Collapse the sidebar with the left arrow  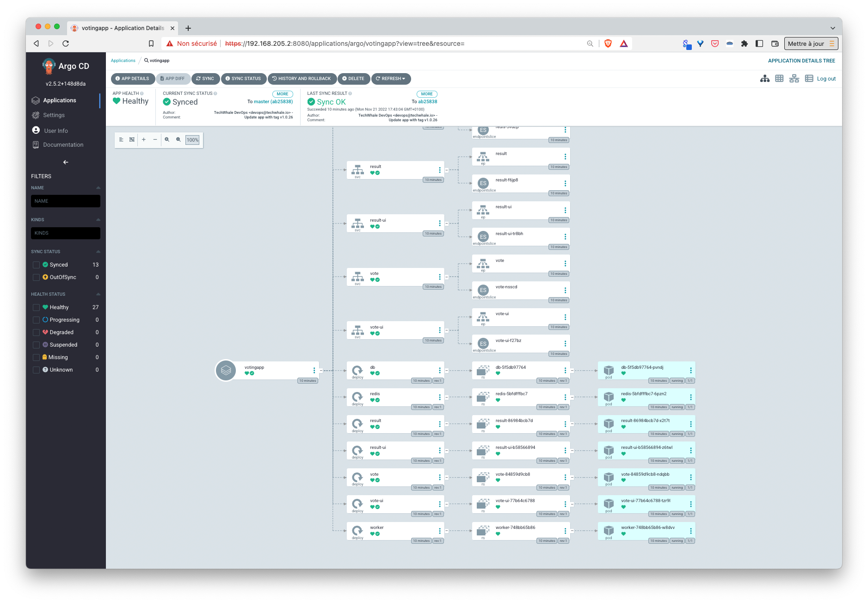coord(66,162)
